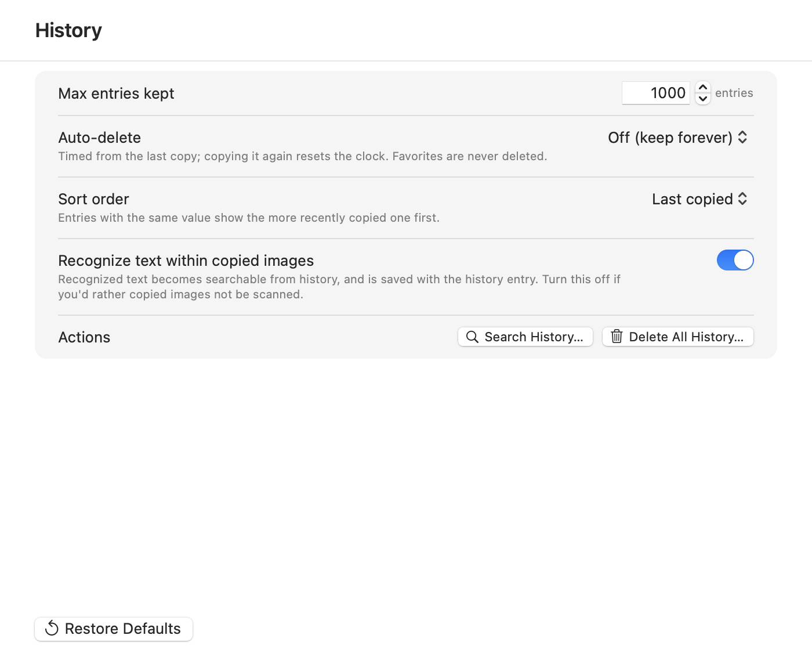This screenshot has width=812, height=664.
Task: Click the 'Timed from the last copy' description
Action: tap(303, 156)
